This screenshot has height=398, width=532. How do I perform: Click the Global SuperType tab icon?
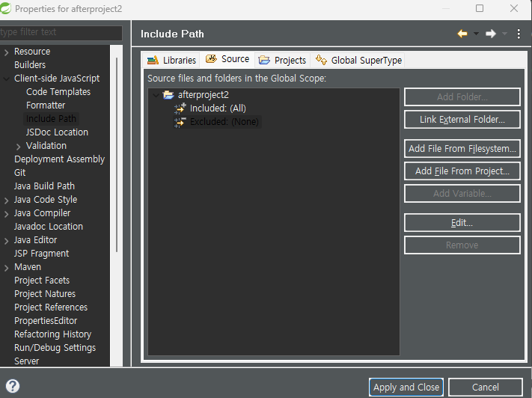click(321, 60)
